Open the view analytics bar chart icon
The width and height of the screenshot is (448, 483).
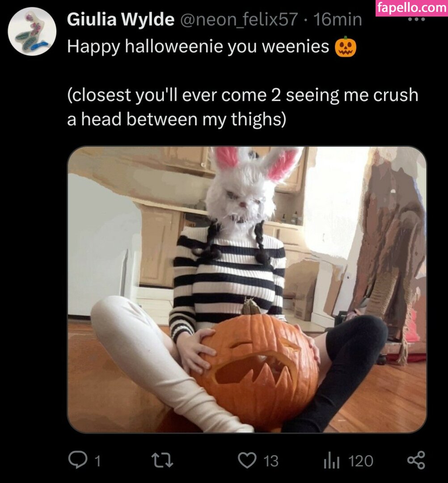pos(331,461)
